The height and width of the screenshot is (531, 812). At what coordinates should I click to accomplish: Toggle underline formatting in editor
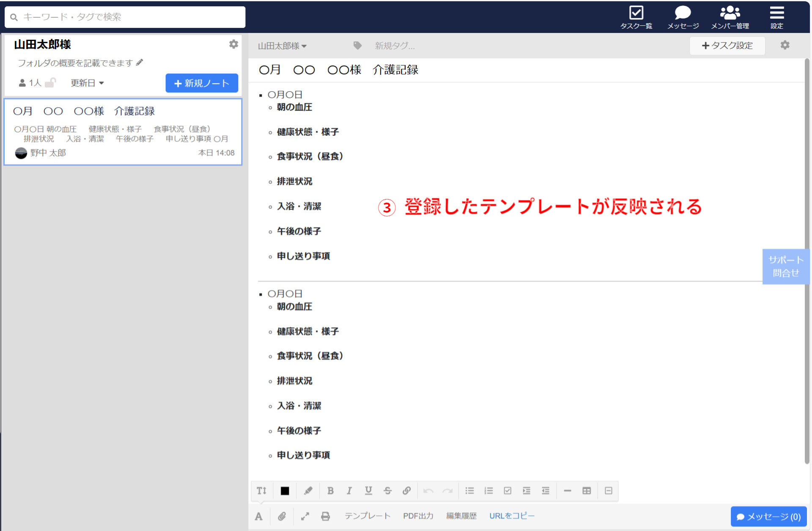(368, 490)
